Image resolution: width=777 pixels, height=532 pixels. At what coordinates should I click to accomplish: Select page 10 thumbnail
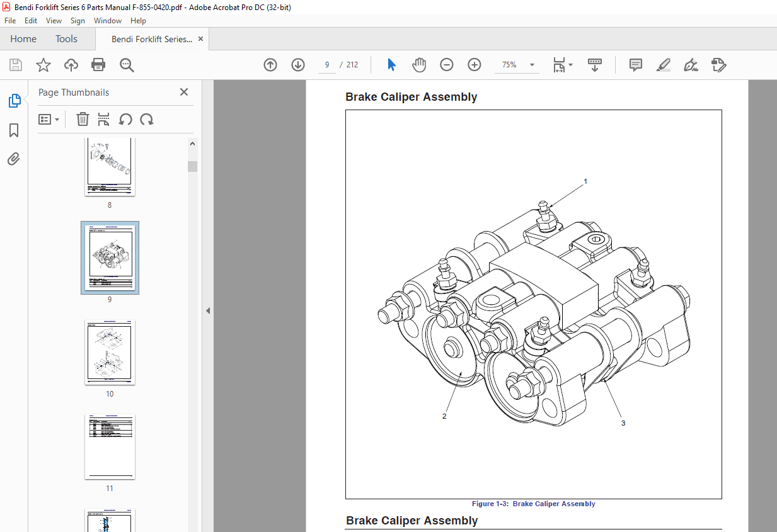(110, 353)
